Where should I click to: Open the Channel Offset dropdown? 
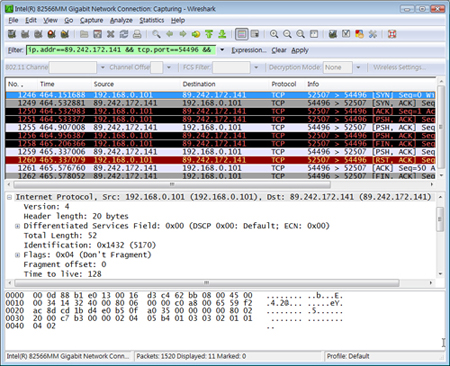[169, 67]
